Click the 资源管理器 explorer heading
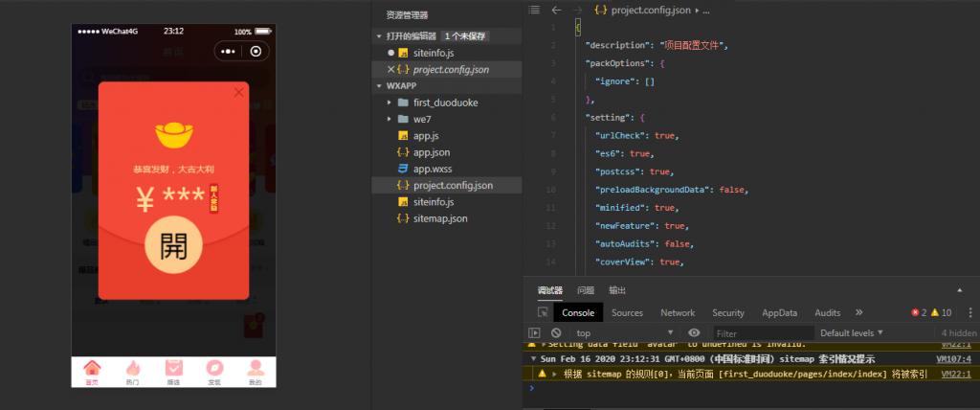The width and height of the screenshot is (980, 410). [407, 15]
